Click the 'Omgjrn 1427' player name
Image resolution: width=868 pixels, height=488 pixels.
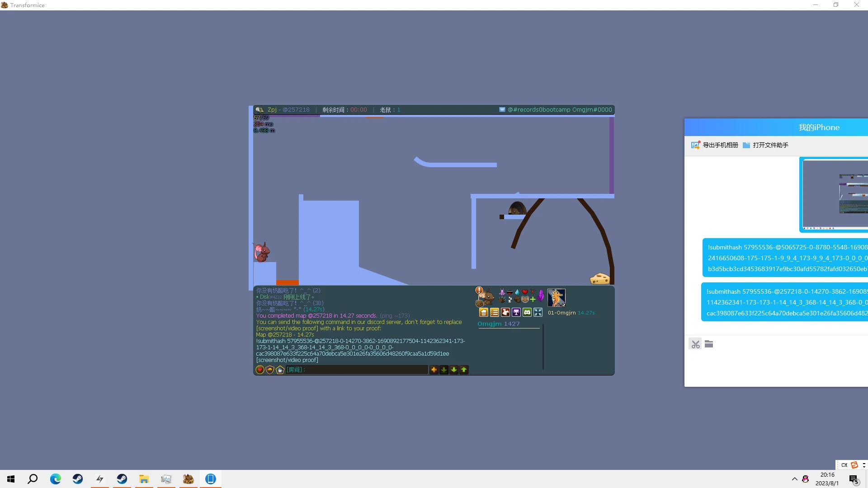coord(499,324)
